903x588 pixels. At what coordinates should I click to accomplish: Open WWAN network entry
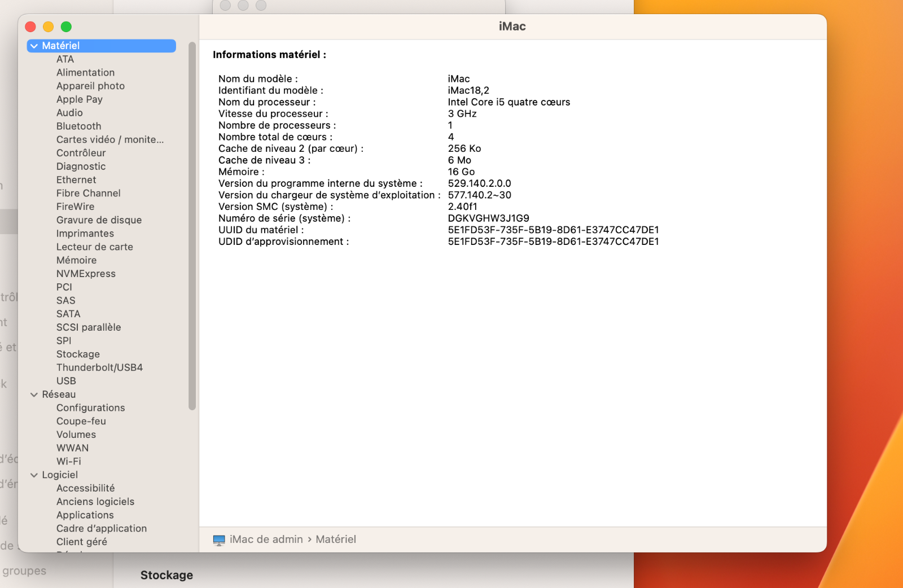72,448
